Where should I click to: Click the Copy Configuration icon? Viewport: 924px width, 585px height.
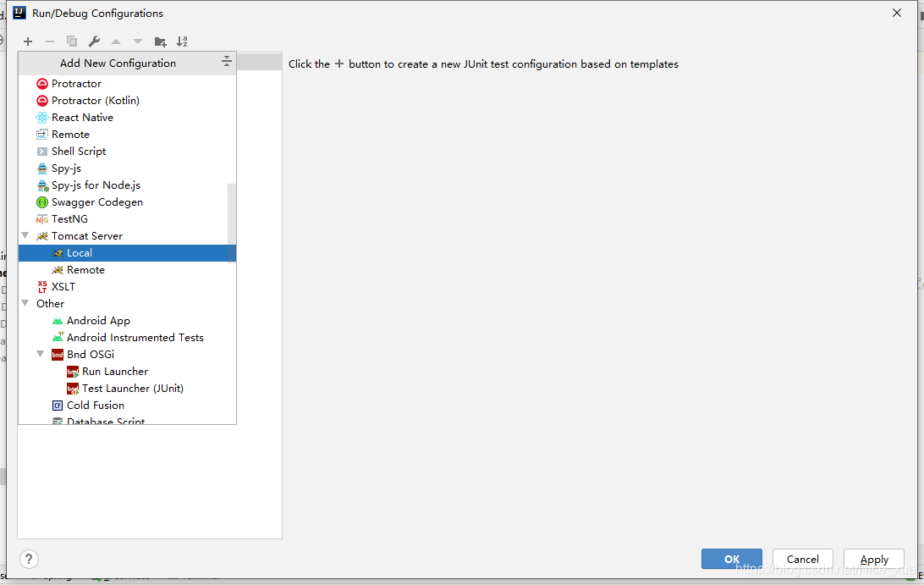[72, 41]
